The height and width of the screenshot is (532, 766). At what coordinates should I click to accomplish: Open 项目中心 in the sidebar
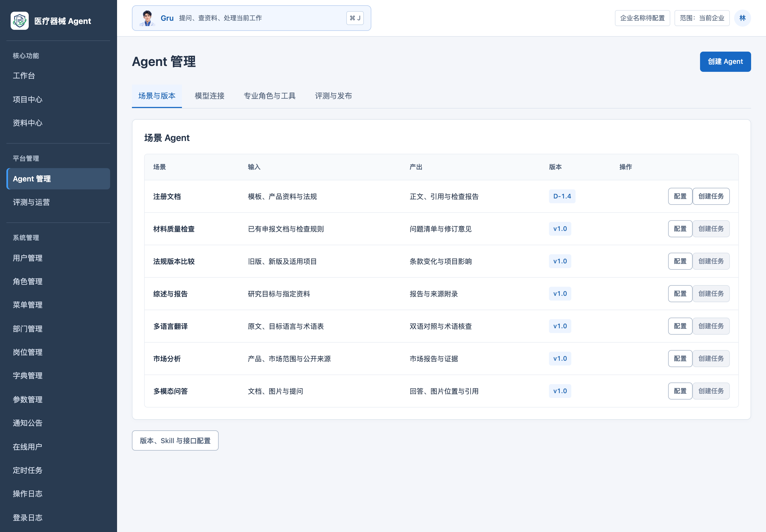coord(58,99)
